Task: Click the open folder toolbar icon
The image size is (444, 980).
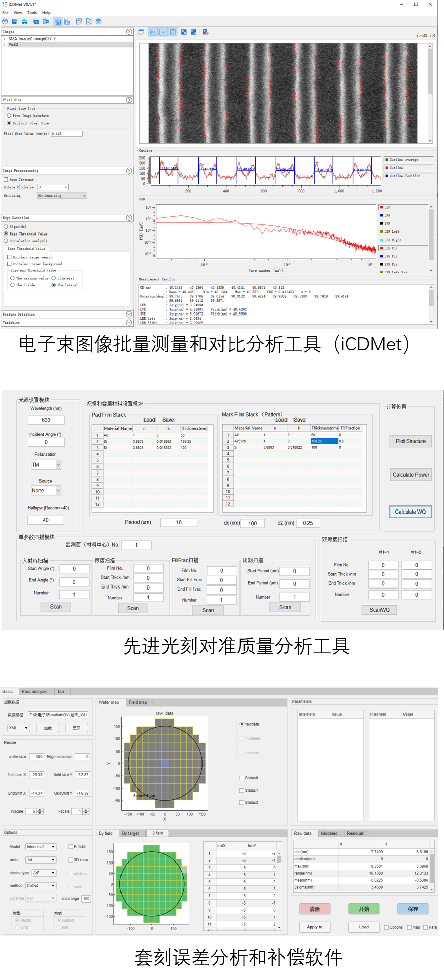Action: click(x=5, y=21)
